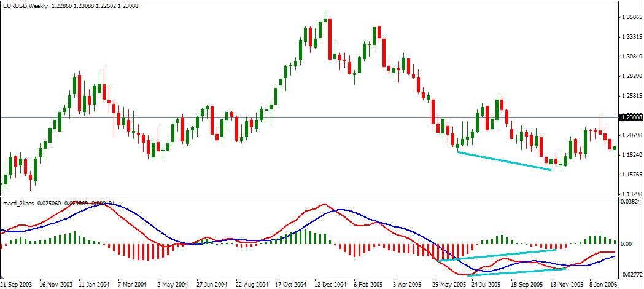
Task: Select the upper cyan trendline in MACD panel
Action: click(497, 255)
